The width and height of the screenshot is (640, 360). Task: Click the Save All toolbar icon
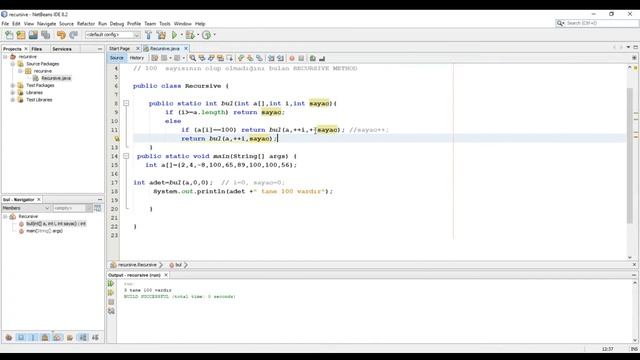point(45,35)
